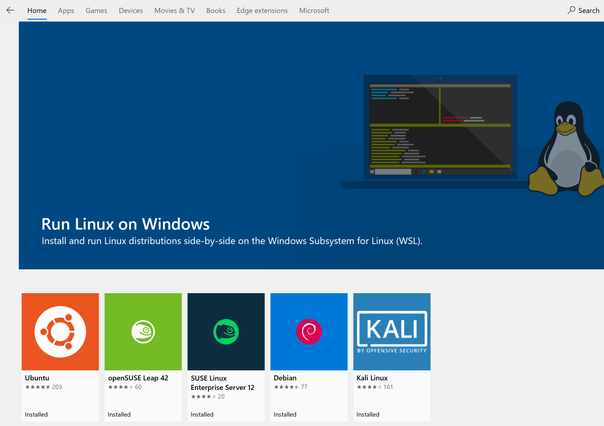Screen dimensions: 604x426
Task: Open the openSUSE Leap 42 tile icon
Action: 143,331
